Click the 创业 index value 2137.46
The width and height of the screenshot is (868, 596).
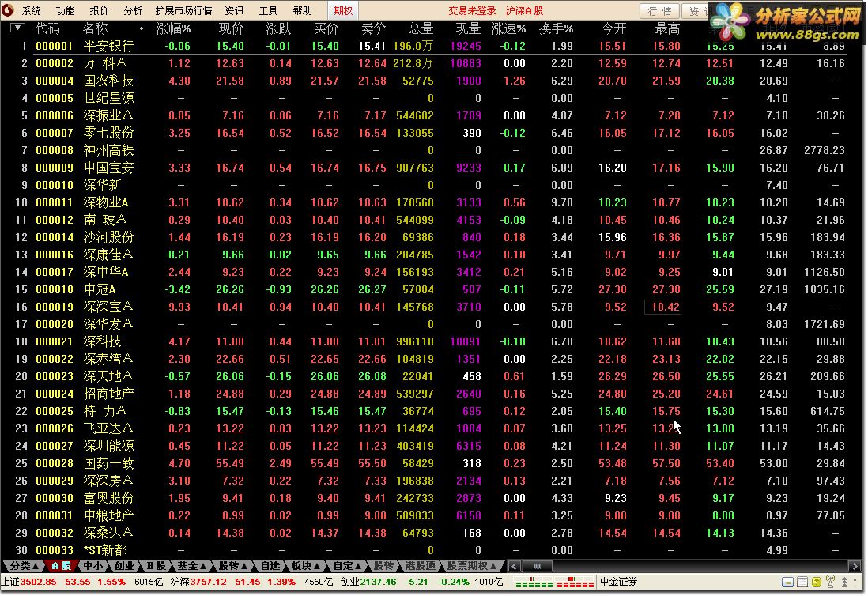tap(378, 582)
